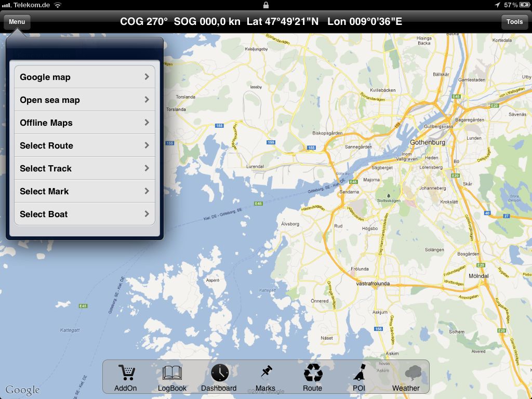This screenshot has width=532, height=399.
Task: Expand the chevron beside Select Boat
Action: (x=147, y=214)
